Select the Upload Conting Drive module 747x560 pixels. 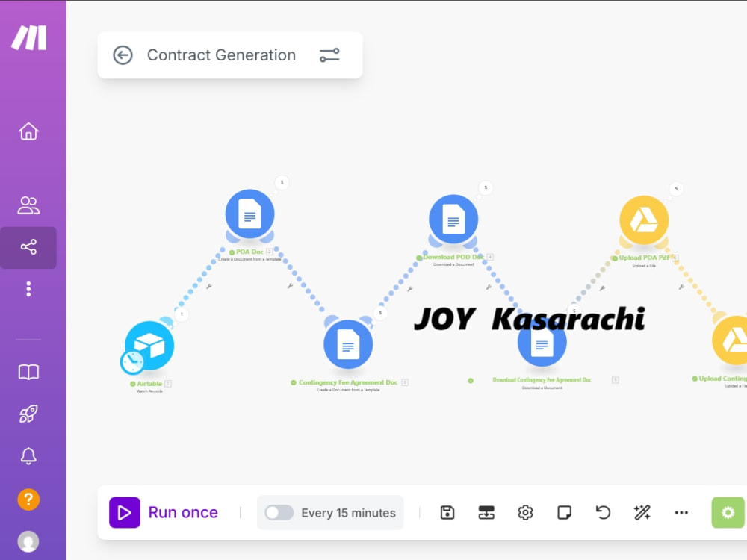731,340
